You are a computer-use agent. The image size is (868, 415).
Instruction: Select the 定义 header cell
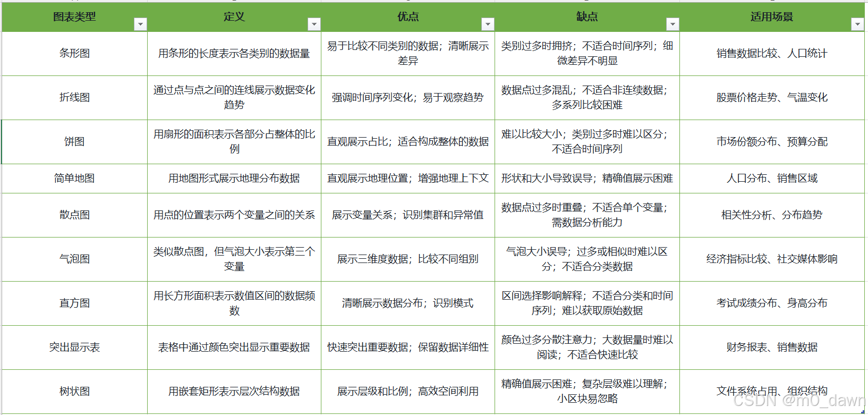tap(234, 17)
